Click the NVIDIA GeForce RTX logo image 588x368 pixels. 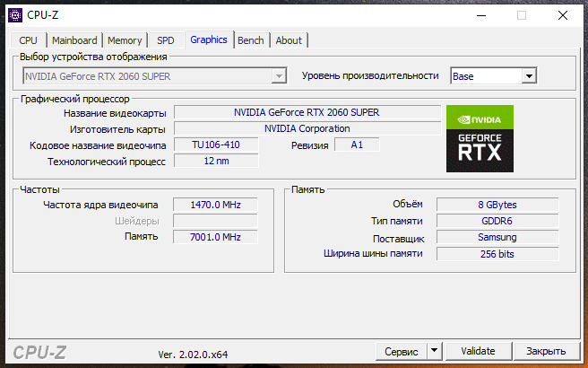pos(480,138)
